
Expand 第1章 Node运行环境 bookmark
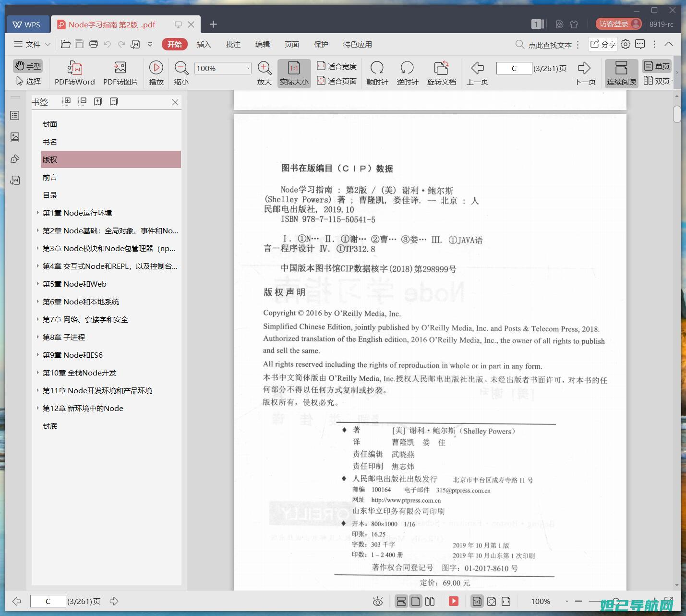pyautogui.click(x=38, y=212)
